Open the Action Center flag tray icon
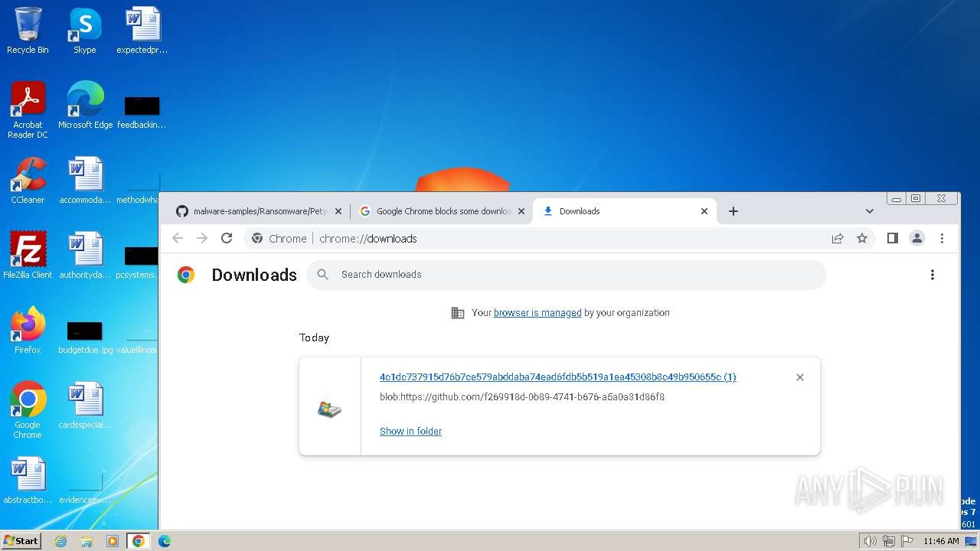Image resolution: width=980 pixels, height=551 pixels. point(907,541)
